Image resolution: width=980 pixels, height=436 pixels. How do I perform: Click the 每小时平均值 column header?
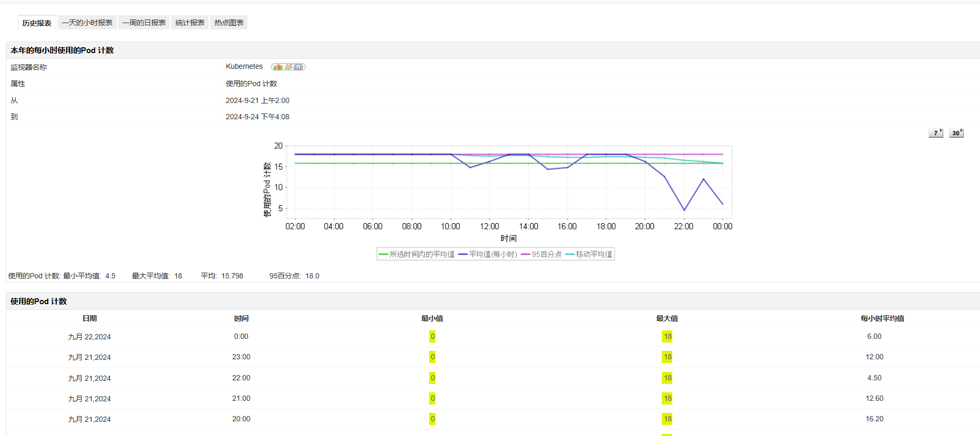882,318
